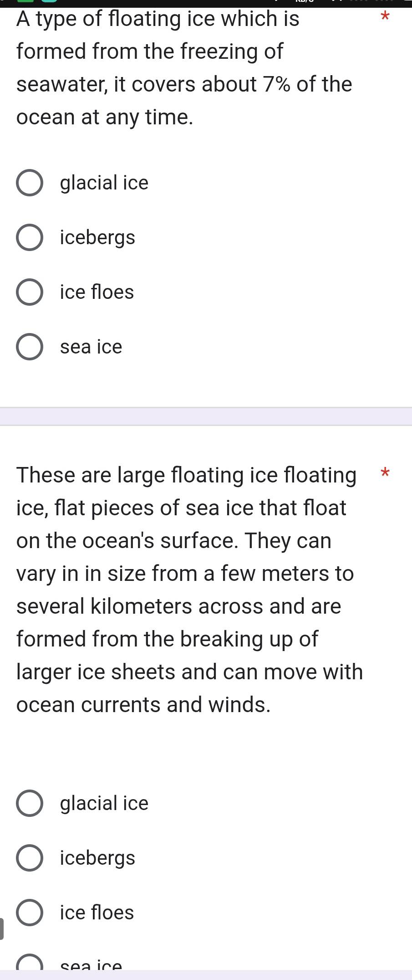Click "icebergs" label text in first question
412x980 pixels.
(97, 238)
